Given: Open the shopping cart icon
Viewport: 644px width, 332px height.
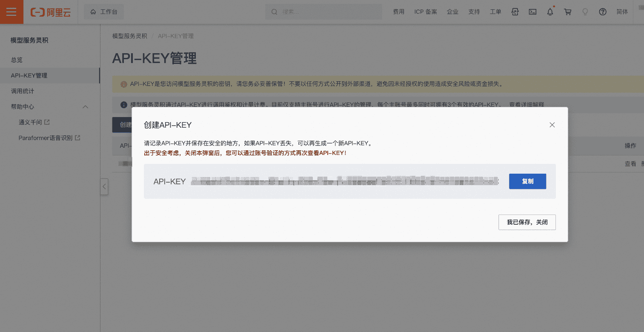Looking at the screenshot, I should (567, 11).
